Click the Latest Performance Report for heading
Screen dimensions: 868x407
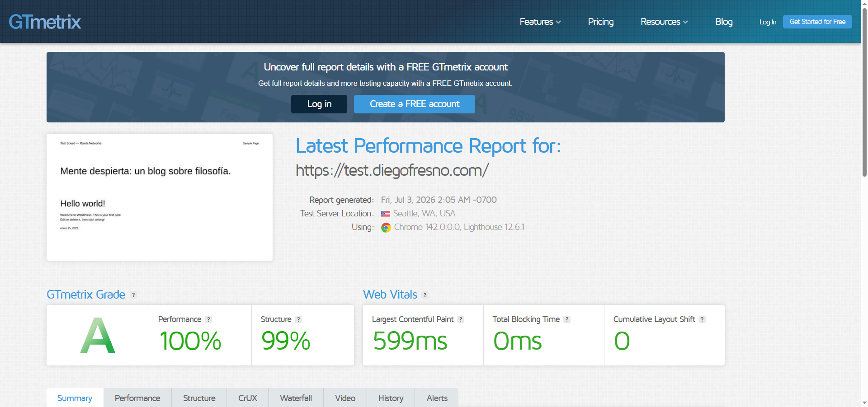428,146
